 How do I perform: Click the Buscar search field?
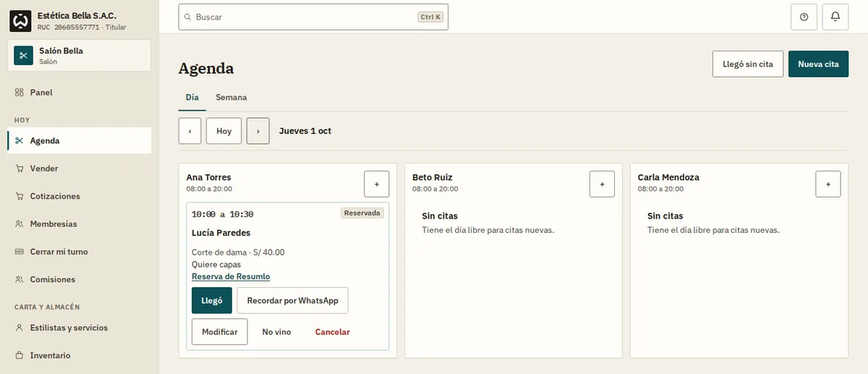pos(313,17)
